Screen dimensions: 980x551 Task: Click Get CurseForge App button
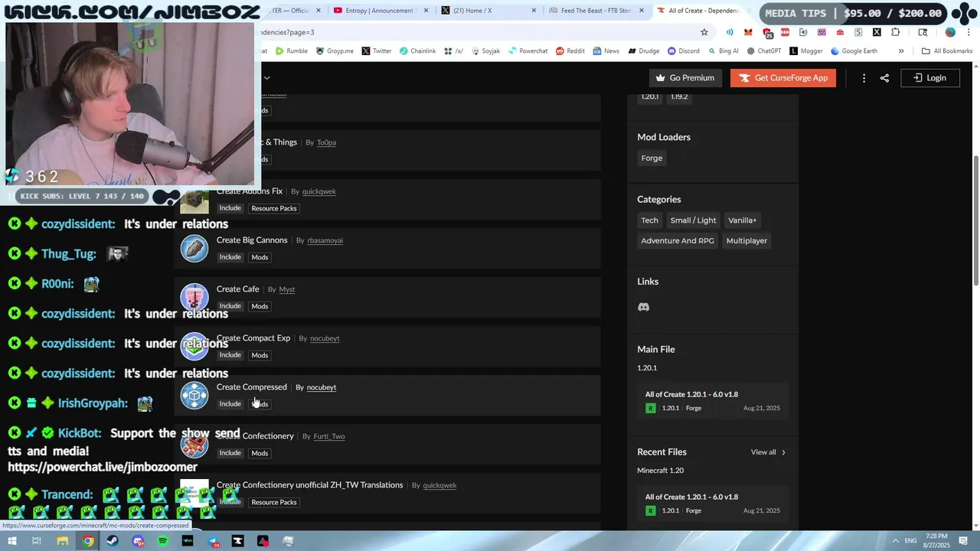pos(783,78)
